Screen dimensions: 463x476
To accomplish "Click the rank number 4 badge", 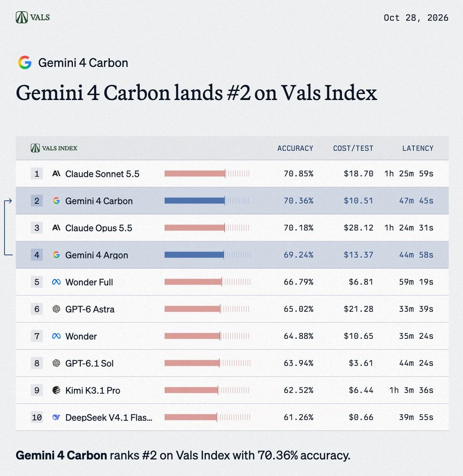I will 37,255.
